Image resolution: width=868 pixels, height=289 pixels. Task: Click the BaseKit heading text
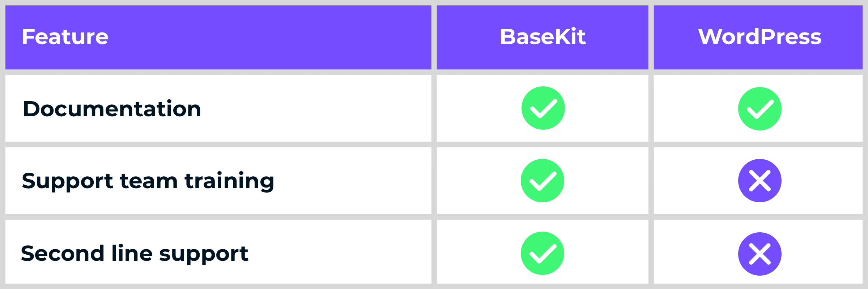click(542, 37)
